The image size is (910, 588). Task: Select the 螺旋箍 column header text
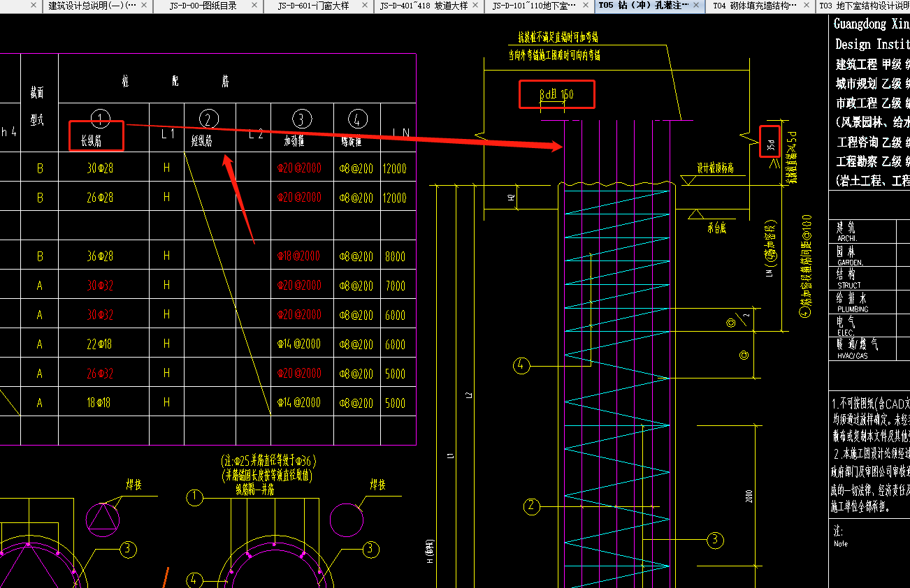coord(351,142)
